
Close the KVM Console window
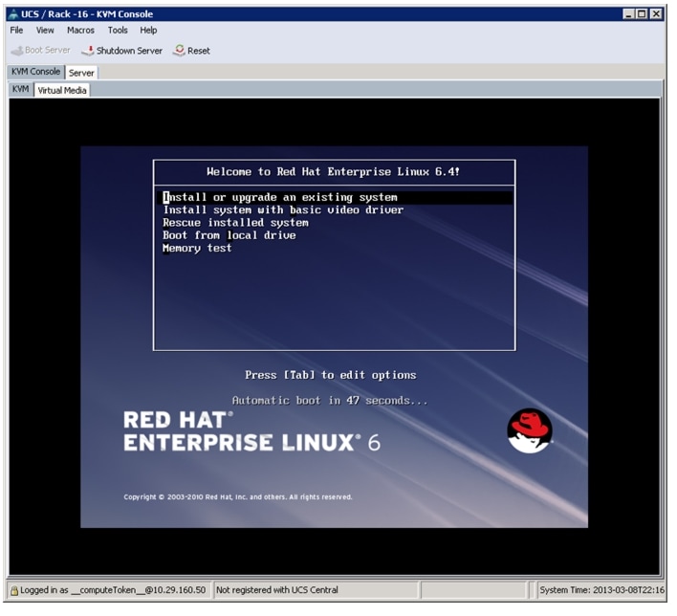coord(656,13)
